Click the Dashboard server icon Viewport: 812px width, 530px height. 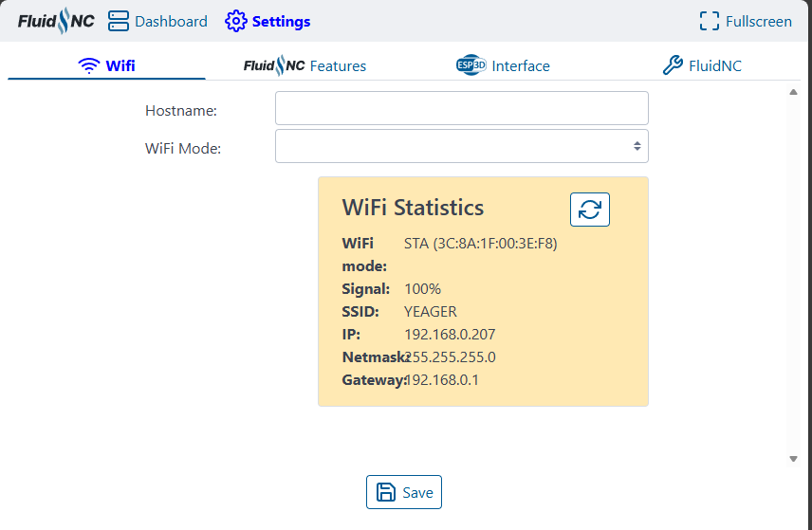(119, 21)
